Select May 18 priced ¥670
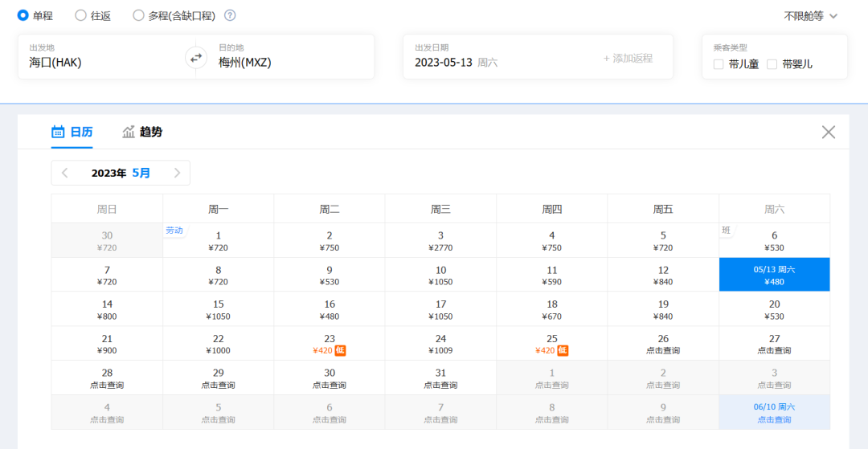868x449 pixels. (x=552, y=309)
